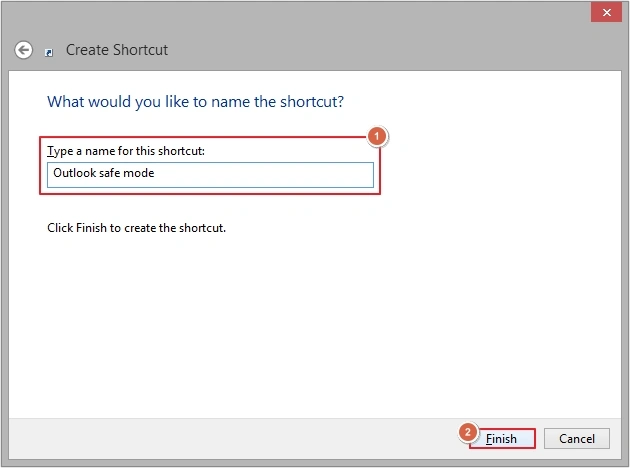Click the 'Click Finish to create the shortcut.' text
This screenshot has height=468, width=630.
tap(136, 228)
